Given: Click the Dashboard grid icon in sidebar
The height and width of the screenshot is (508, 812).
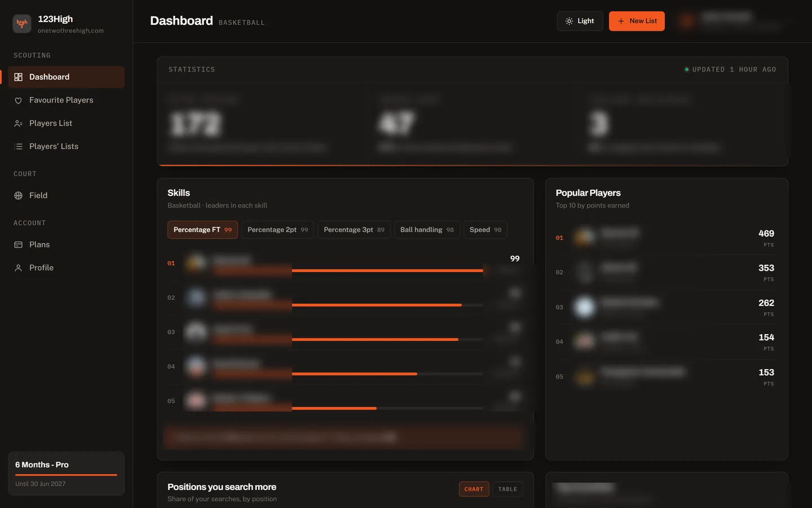Looking at the screenshot, I should [x=18, y=77].
